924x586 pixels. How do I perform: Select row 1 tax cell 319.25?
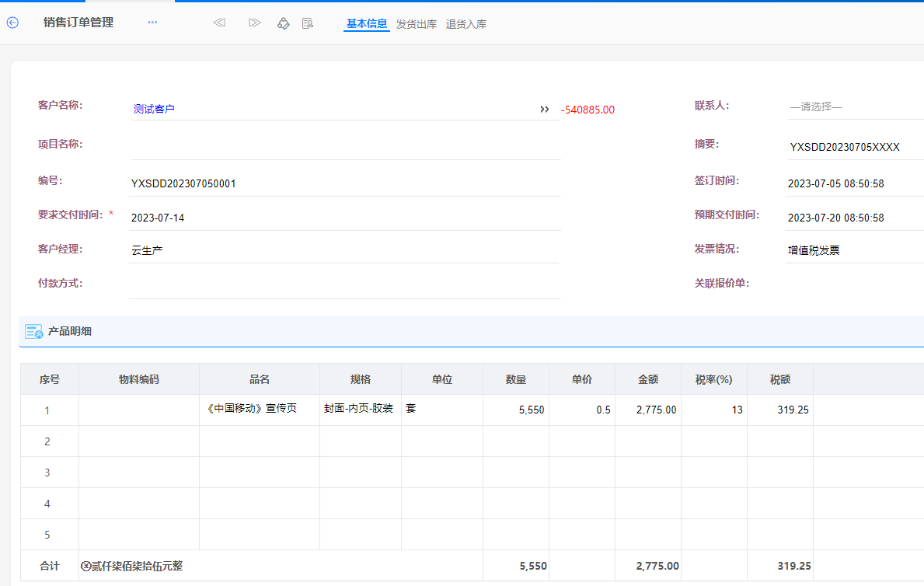(780, 410)
